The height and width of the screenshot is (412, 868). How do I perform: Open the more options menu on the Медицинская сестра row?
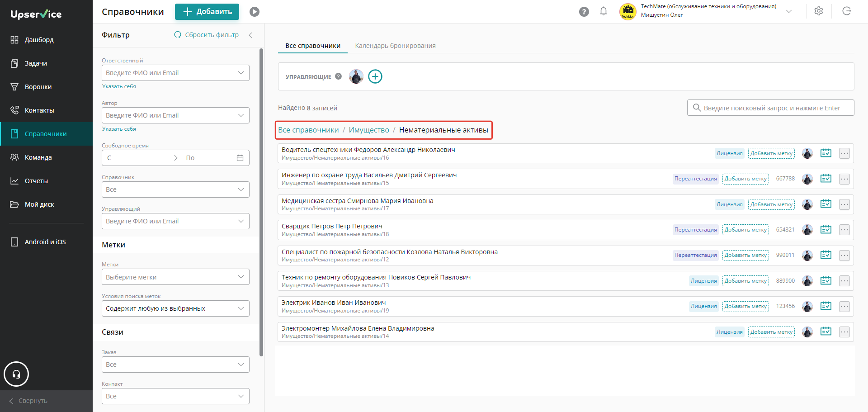click(x=844, y=204)
